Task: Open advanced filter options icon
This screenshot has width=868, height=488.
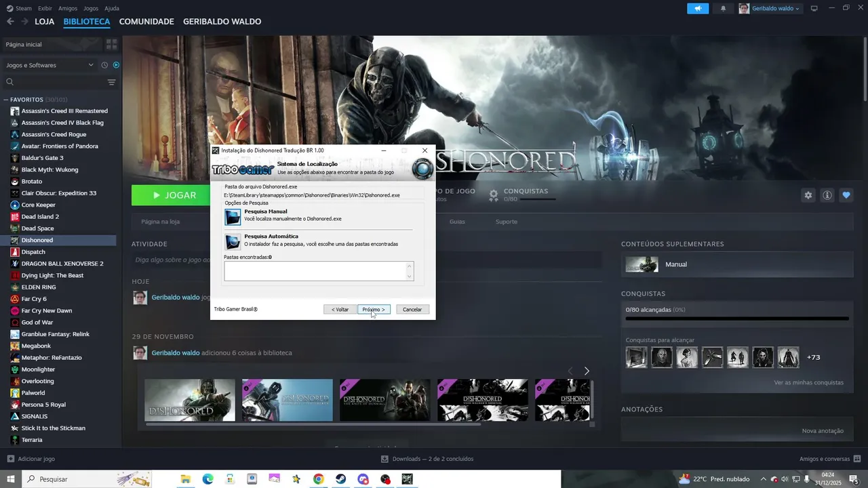Action: 112,82
